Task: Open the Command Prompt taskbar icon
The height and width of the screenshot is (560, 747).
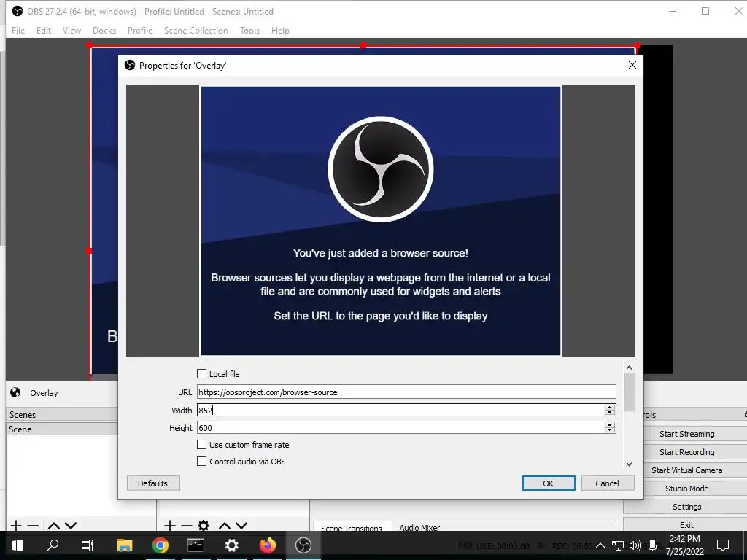Action: (x=196, y=545)
